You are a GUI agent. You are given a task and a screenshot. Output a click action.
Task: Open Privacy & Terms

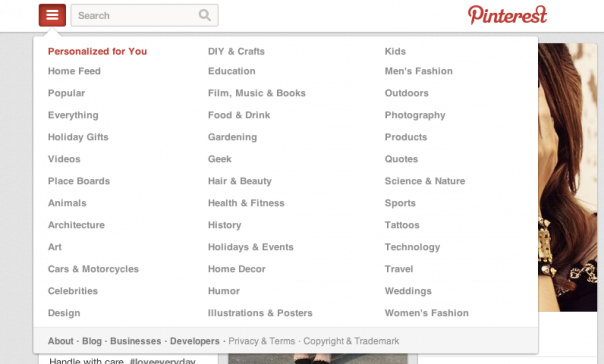coord(262,341)
